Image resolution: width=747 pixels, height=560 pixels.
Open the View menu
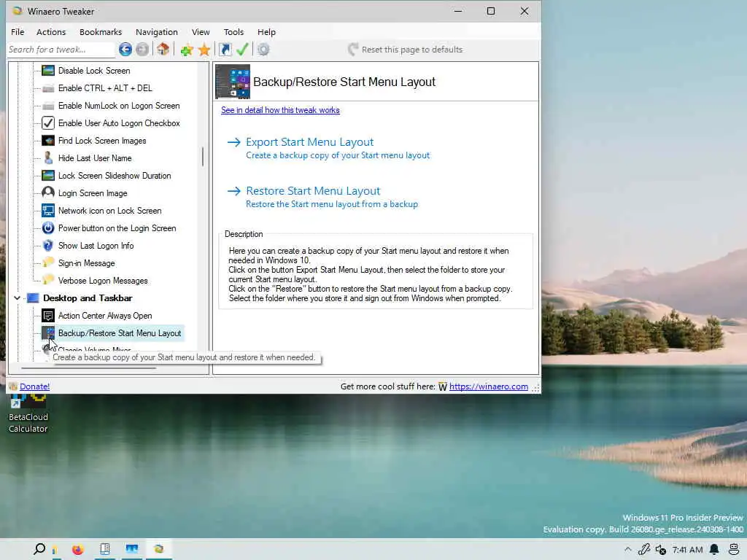click(201, 32)
